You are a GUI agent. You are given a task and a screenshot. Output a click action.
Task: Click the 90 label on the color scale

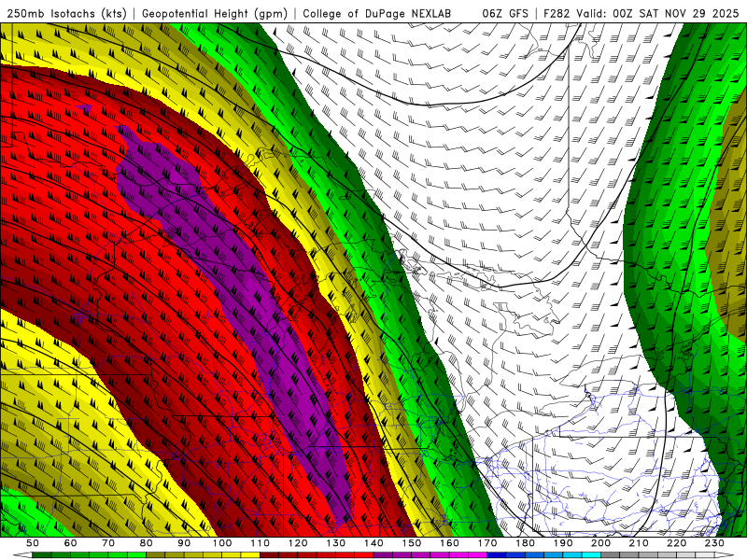point(184,543)
